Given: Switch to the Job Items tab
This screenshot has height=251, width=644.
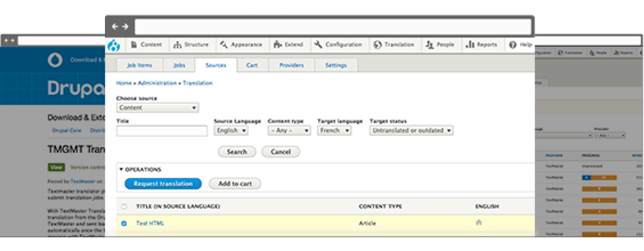Looking at the screenshot, I should [139, 66].
